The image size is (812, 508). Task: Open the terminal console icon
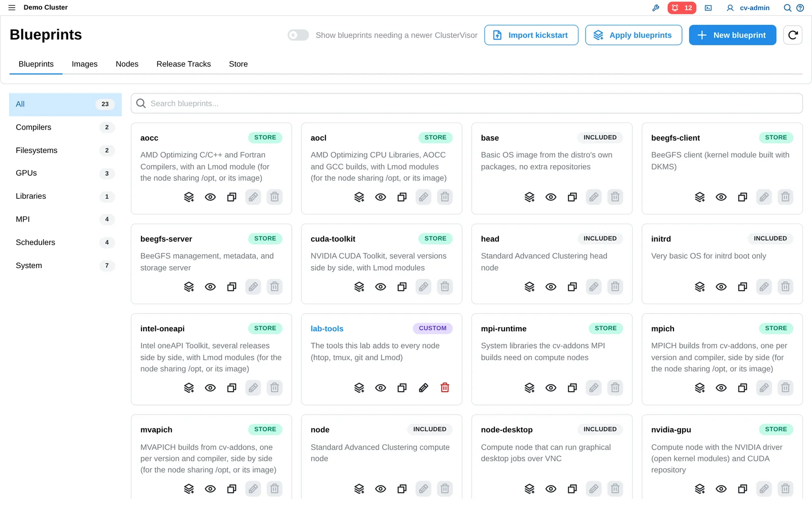708,8
